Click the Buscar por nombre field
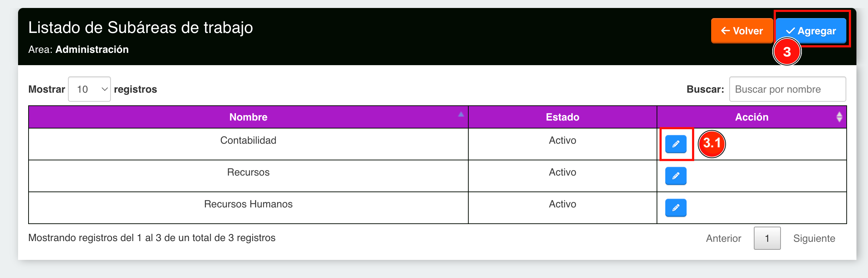Screen dimensions: 868x278 coord(787,89)
